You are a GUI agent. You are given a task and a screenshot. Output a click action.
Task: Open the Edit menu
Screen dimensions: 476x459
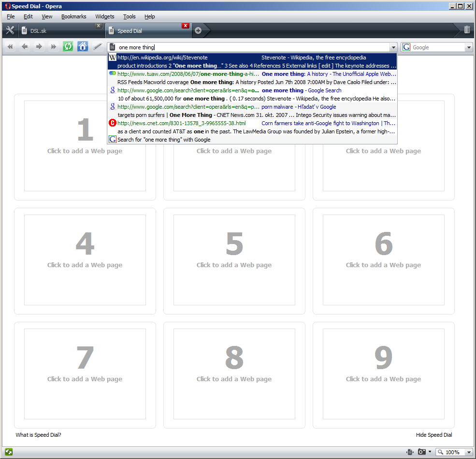[28, 16]
